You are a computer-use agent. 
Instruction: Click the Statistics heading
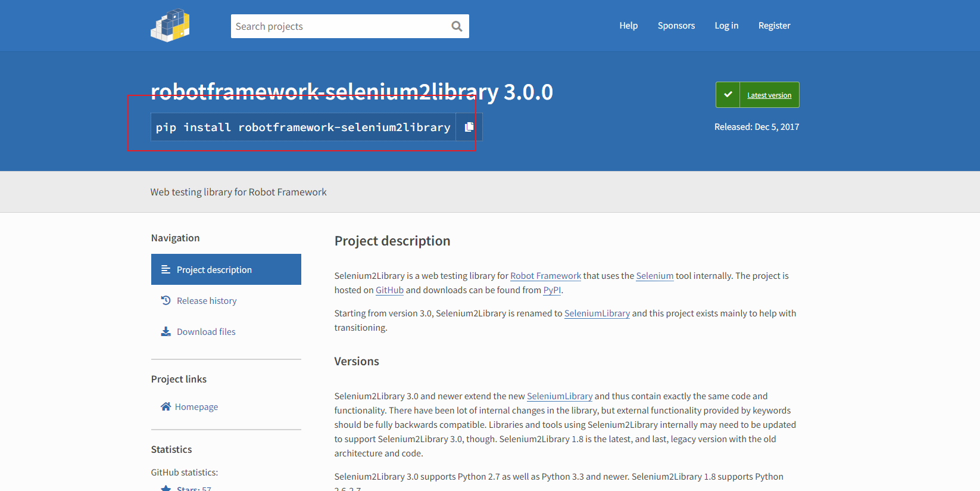tap(171, 449)
